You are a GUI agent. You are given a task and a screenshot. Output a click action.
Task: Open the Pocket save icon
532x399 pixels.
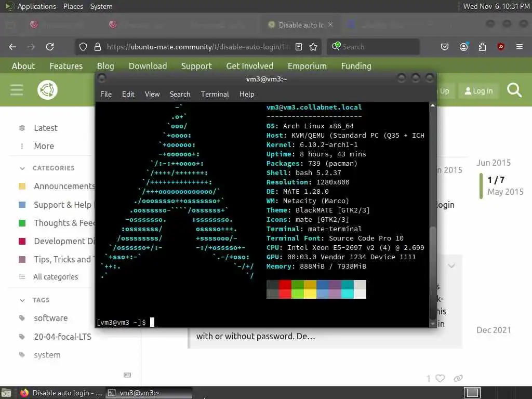pos(445,47)
